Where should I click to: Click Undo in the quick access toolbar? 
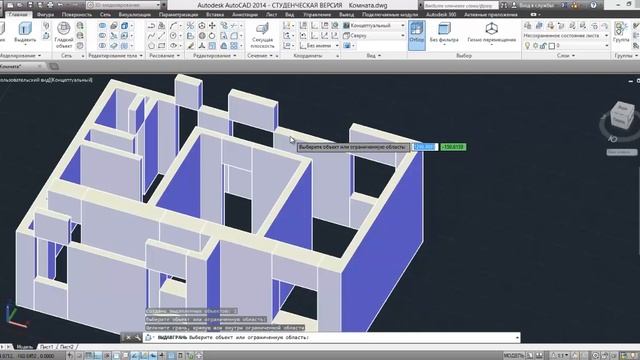[x=60, y=5]
